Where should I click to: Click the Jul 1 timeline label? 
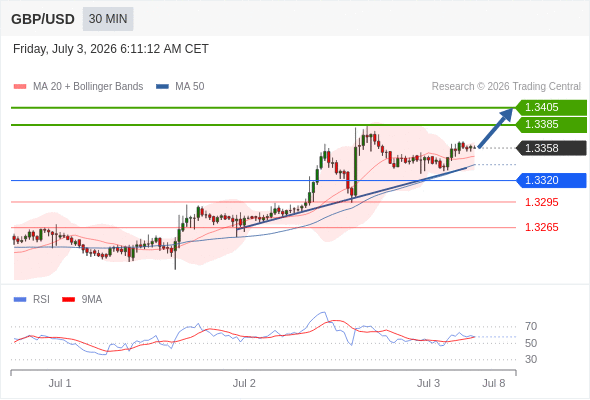pyautogui.click(x=60, y=383)
